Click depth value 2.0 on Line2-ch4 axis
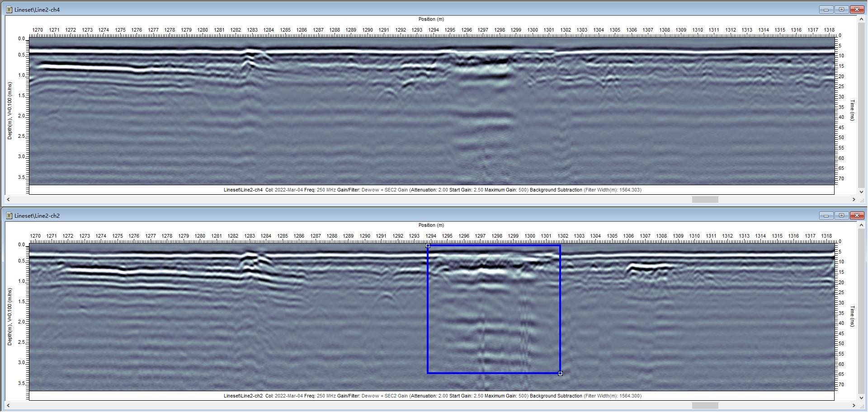The width and height of the screenshot is (868, 412). [21, 116]
